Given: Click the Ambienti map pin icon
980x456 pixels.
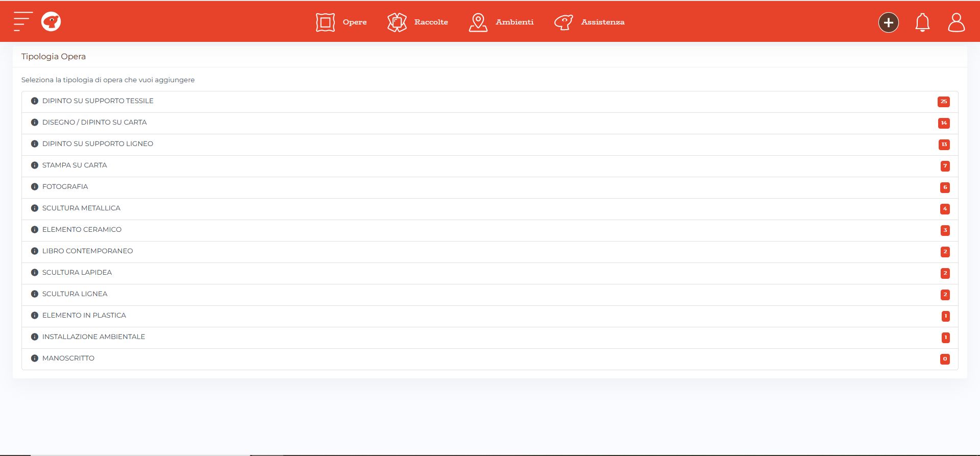Looking at the screenshot, I should pyautogui.click(x=478, y=22).
